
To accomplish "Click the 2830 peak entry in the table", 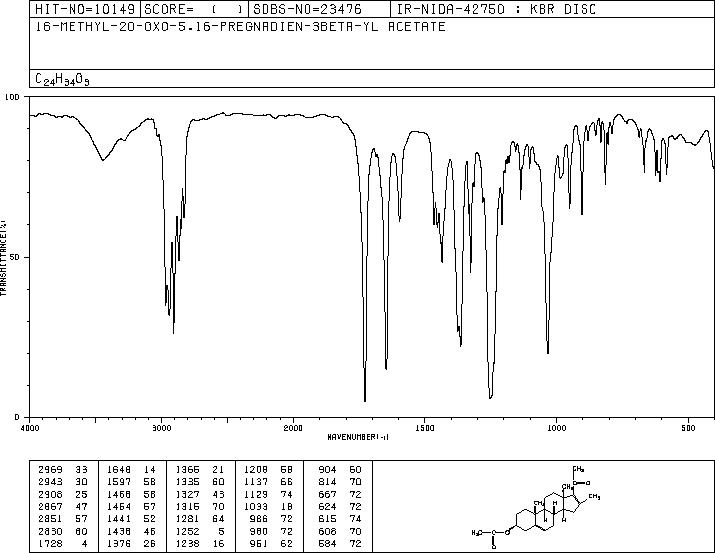I will click(63, 531).
